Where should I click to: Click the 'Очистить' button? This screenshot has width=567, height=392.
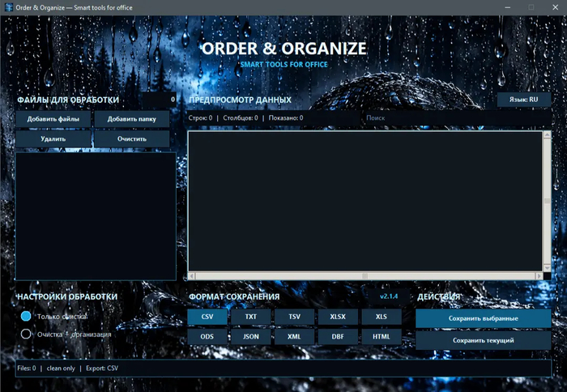[x=131, y=138]
